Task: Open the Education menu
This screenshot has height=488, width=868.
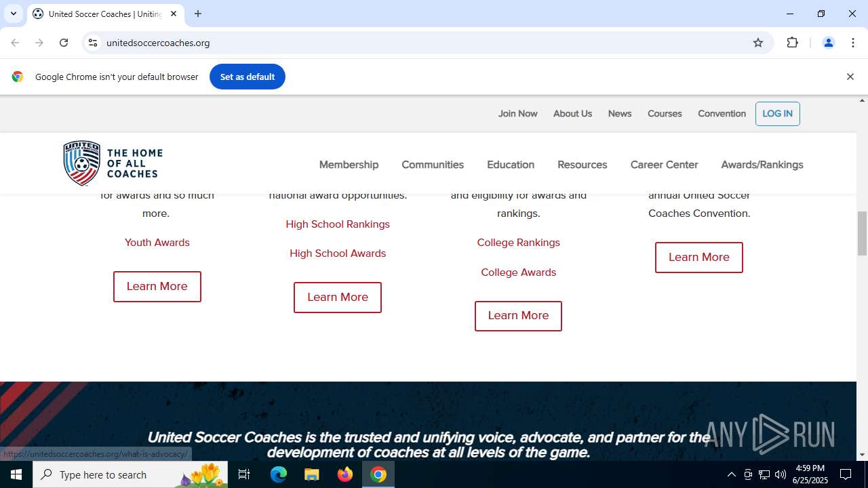Action: coord(511,165)
